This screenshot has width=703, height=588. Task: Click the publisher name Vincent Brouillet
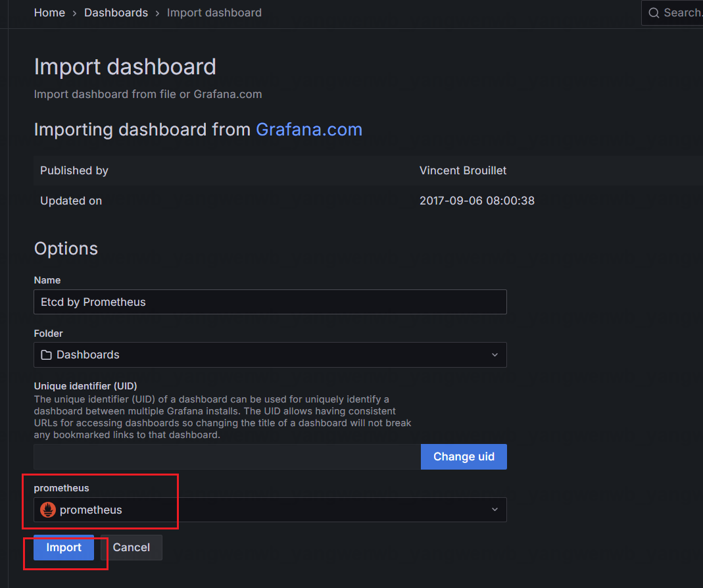pyautogui.click(x=463, y=170)
